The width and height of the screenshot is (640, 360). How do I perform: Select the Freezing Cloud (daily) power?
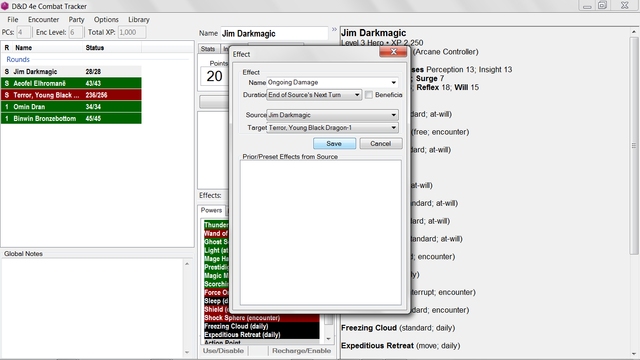[x=261, y=326]
